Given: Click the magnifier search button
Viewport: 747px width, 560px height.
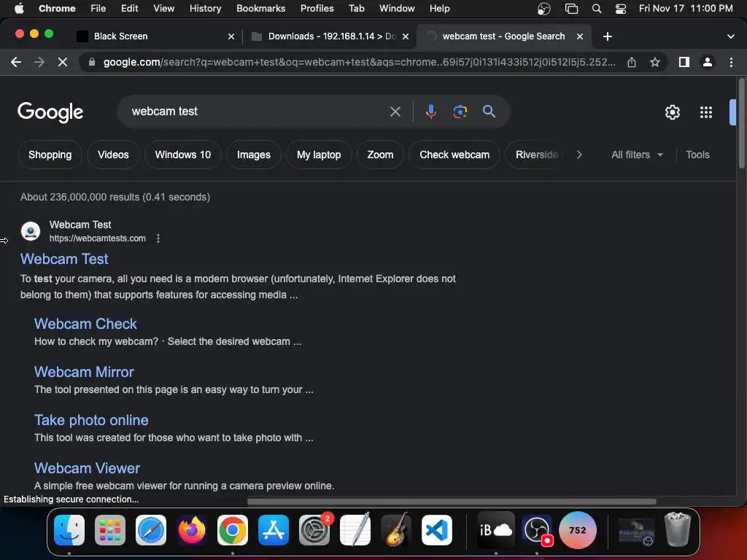Looking at the screenshot, I should (489, 112).
